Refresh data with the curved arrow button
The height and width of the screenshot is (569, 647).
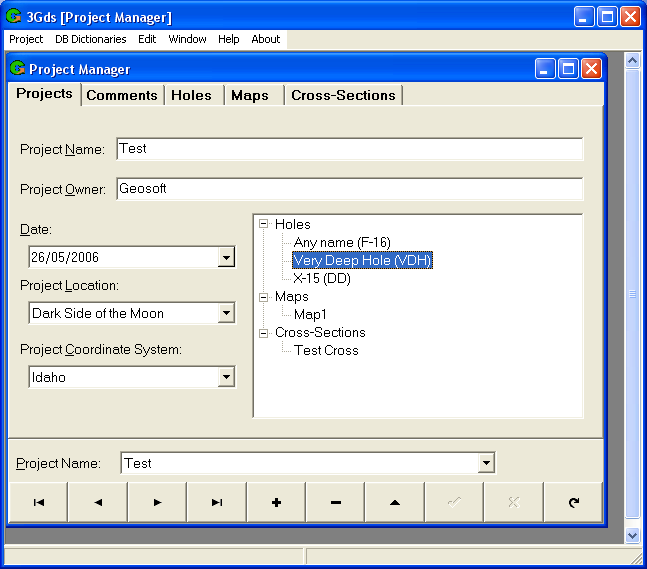click(x=573, y=502)
